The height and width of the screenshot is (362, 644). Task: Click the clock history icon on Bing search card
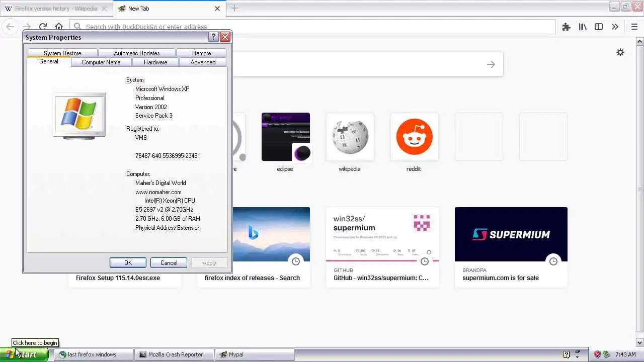[x=296, y=261]
